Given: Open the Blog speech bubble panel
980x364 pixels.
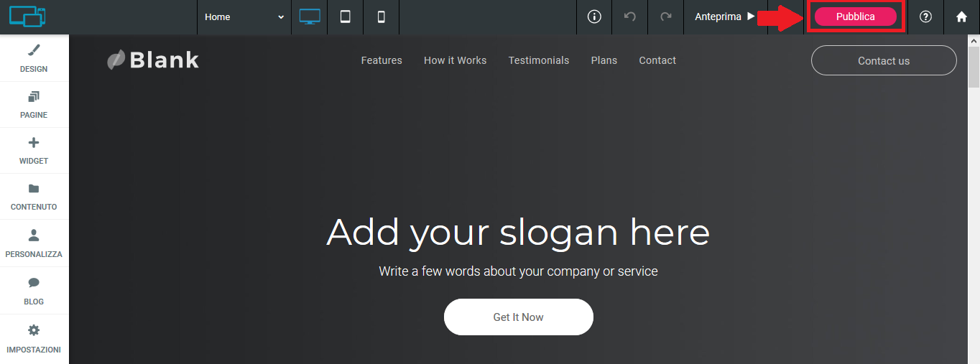Looking at the screenshot, I should 34,290.
